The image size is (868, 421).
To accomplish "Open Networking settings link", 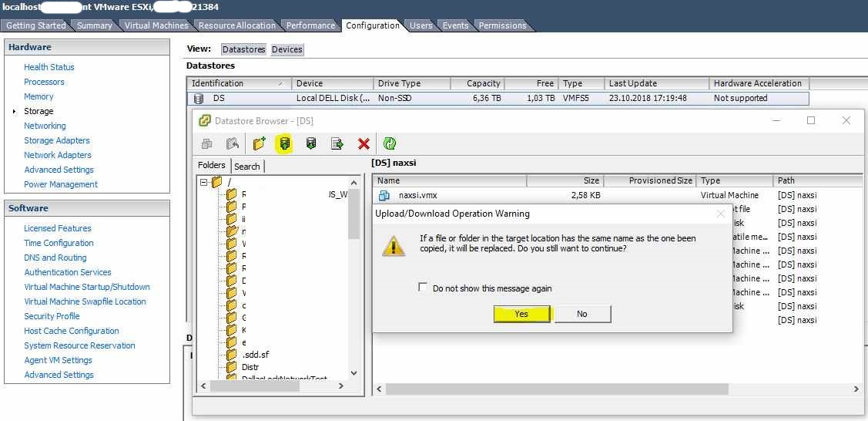I will [x=45, y=126].
